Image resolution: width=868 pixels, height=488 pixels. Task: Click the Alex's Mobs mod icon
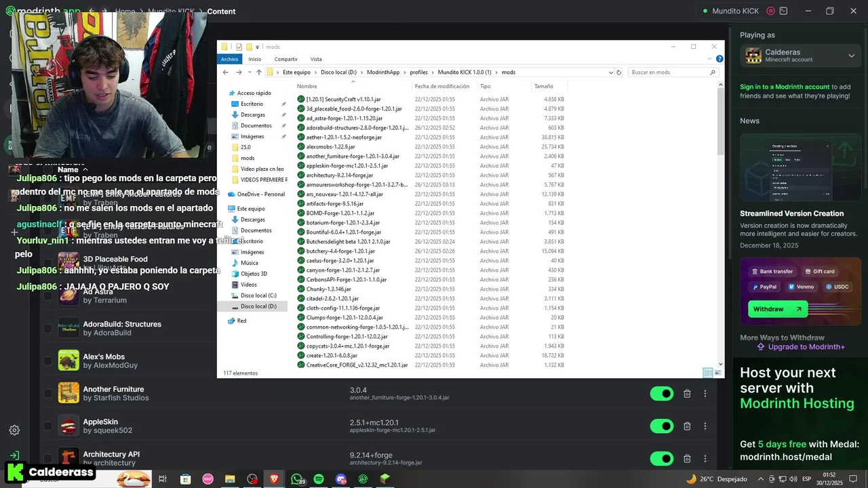point(68,361)
